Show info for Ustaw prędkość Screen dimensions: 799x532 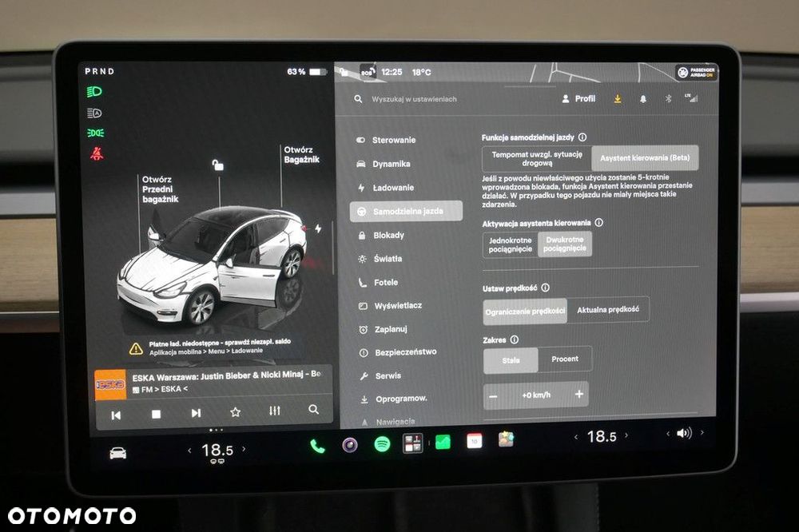click(x=545, y=288)
